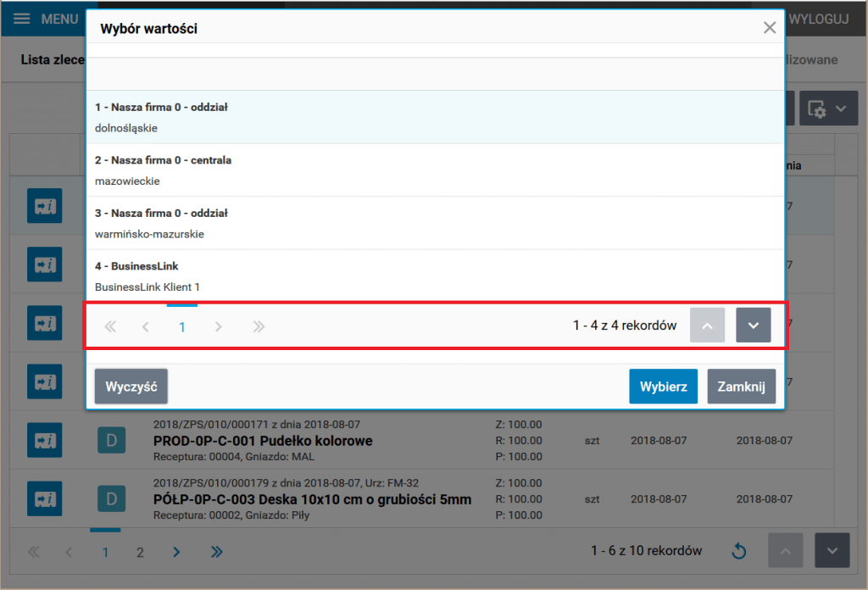Click the refresh icon in list pager
This screenshot has width=868, height=590.
739,551
